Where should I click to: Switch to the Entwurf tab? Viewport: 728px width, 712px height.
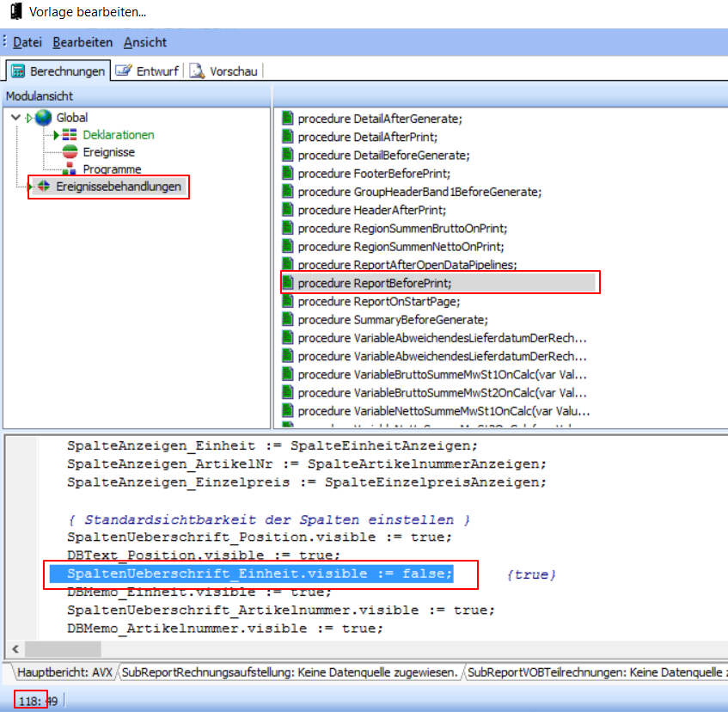point(147,71)
